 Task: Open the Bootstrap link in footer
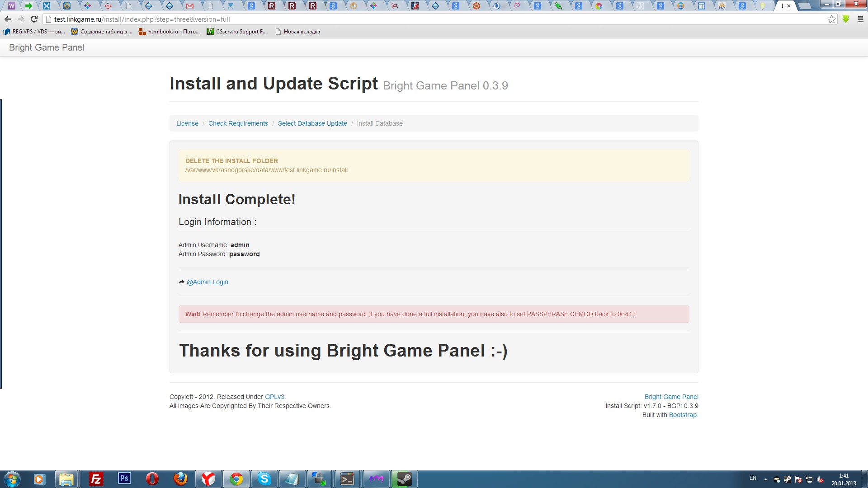(683, 415)
